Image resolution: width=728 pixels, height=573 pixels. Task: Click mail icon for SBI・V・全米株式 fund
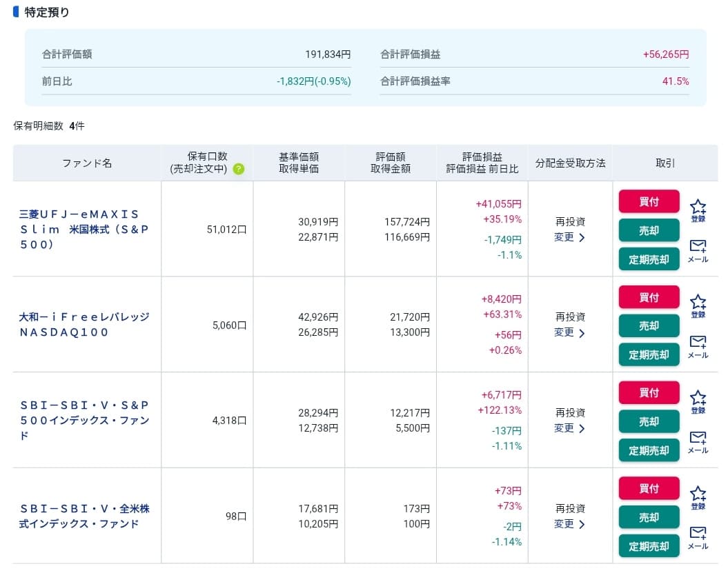point(698,535)
